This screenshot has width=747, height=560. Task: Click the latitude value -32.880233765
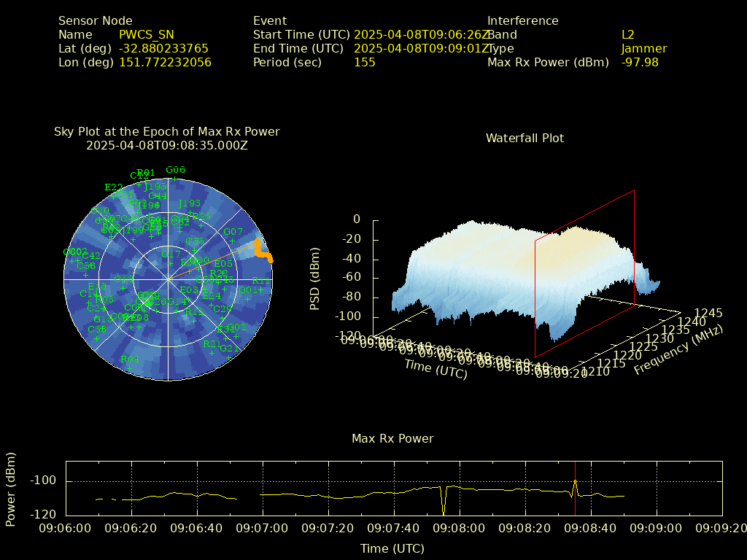[x=163, y=49]
